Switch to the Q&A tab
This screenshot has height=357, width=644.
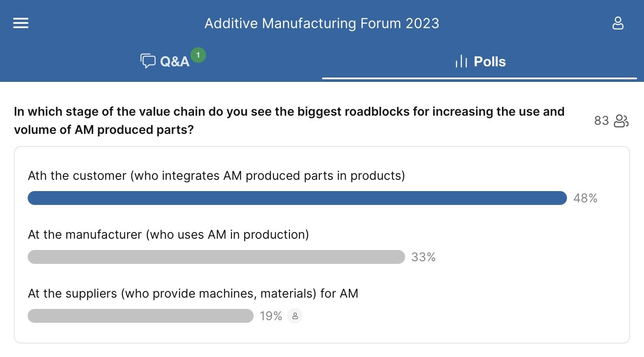click(x=174, y=62)
